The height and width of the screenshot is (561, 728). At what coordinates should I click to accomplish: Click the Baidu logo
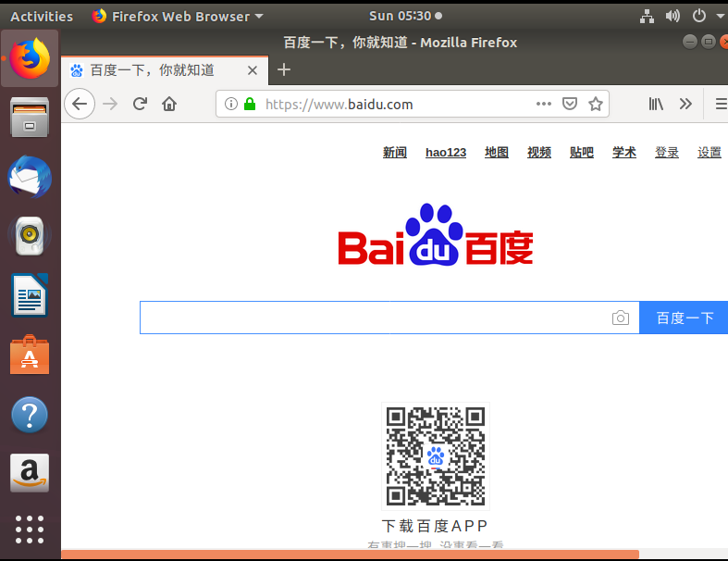436,235
